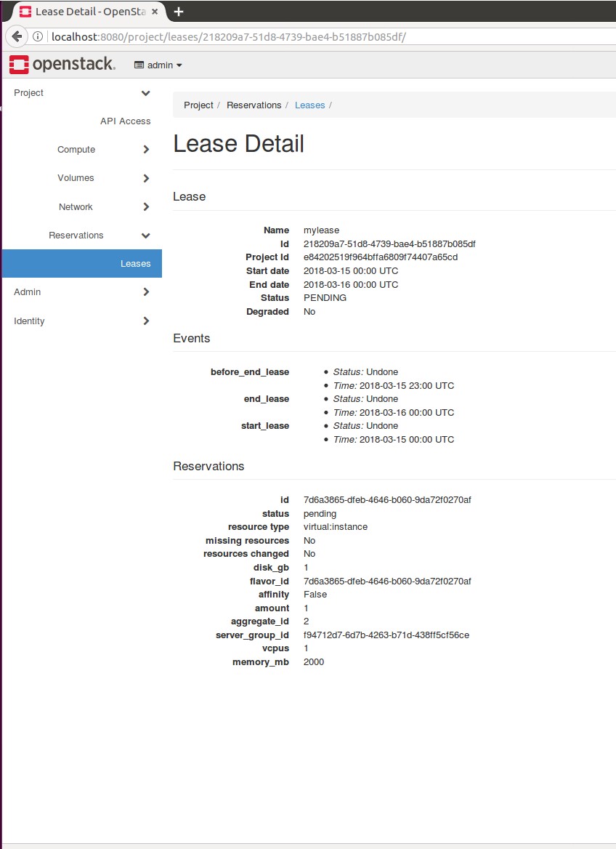This screenshot has height=849, width=616.
Task: Click resource type 'virtual:instance'
Action: coord(336,527)
